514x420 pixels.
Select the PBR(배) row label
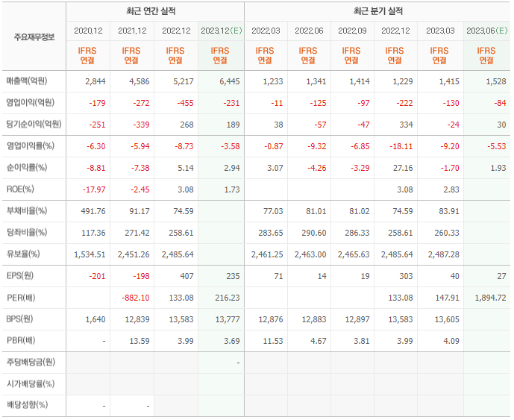coord(21,341)
